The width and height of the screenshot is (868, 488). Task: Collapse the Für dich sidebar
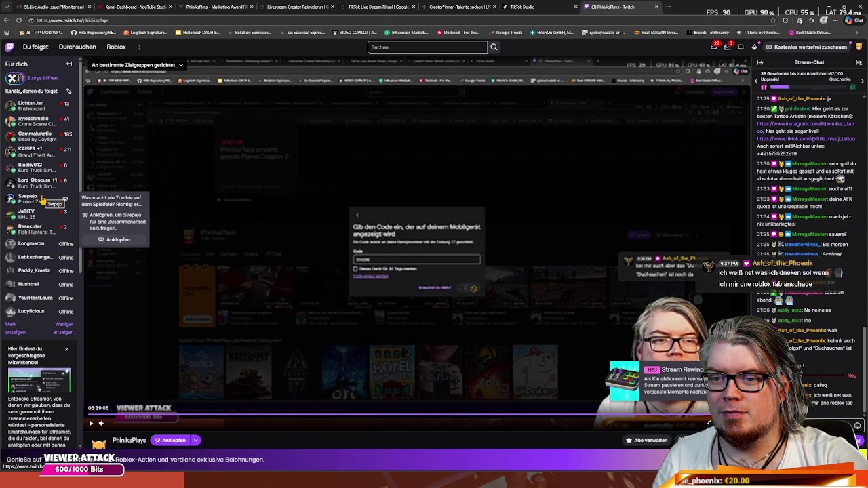68,64
